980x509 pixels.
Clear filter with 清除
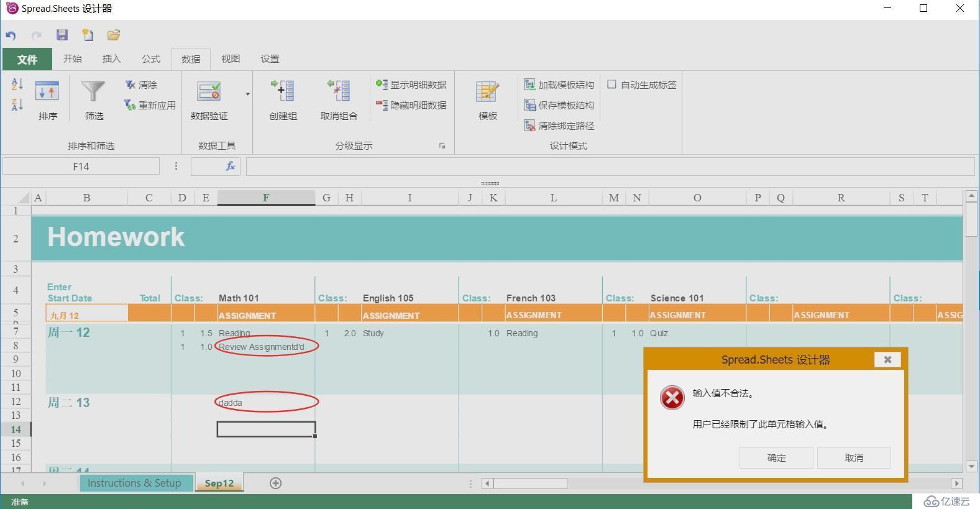point(141,85)
